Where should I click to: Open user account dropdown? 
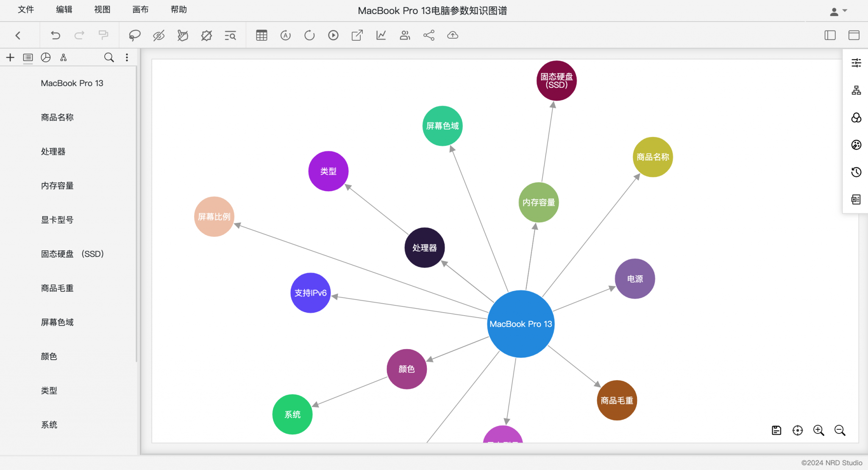point(838,11)
